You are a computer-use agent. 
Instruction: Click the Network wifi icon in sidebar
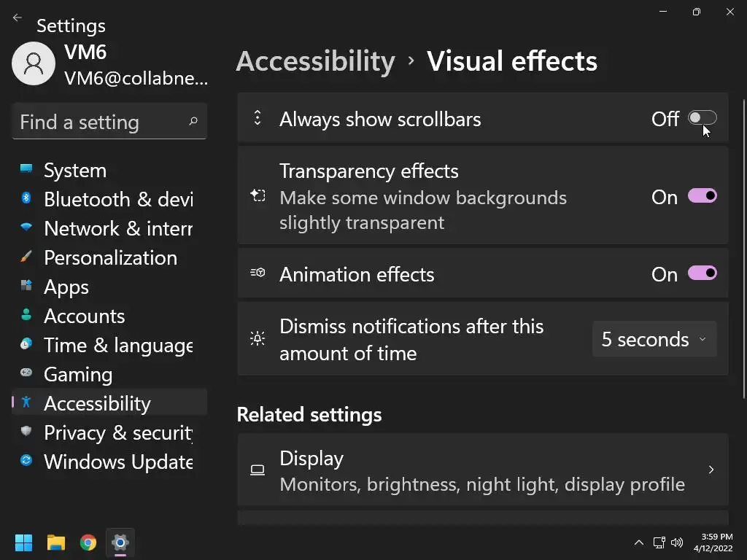[26, 227]
